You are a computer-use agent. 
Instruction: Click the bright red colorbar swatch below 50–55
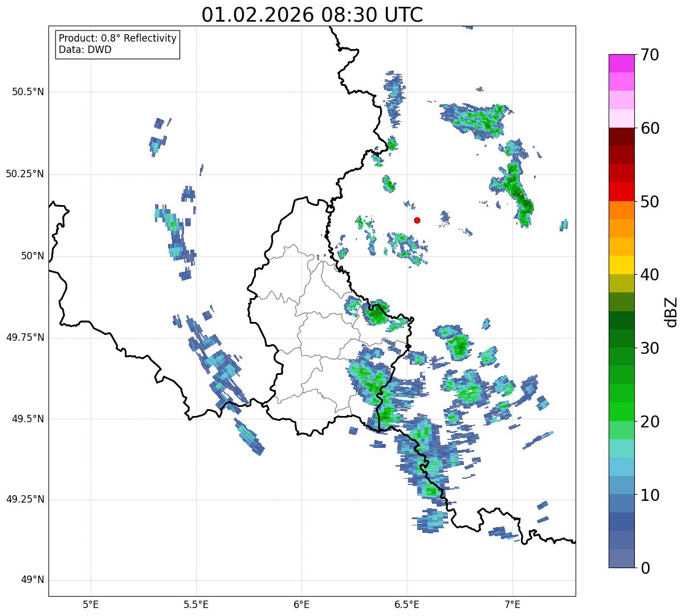click(622, 192)
